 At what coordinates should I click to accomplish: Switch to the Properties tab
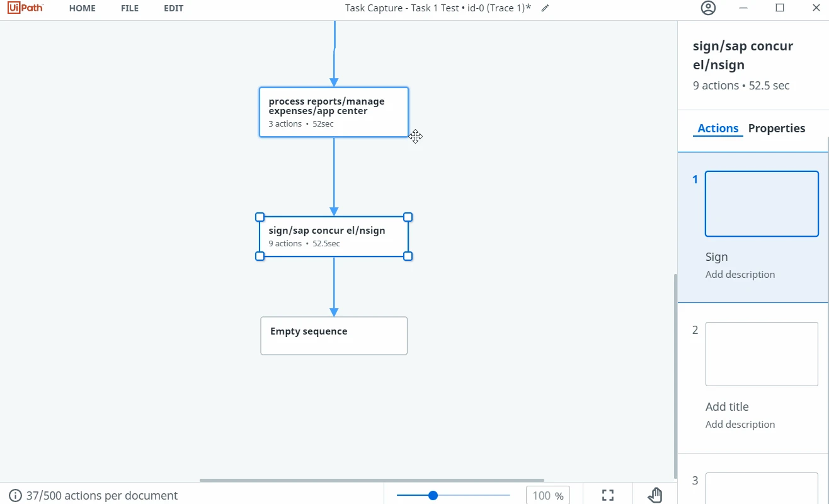[777, 129]
